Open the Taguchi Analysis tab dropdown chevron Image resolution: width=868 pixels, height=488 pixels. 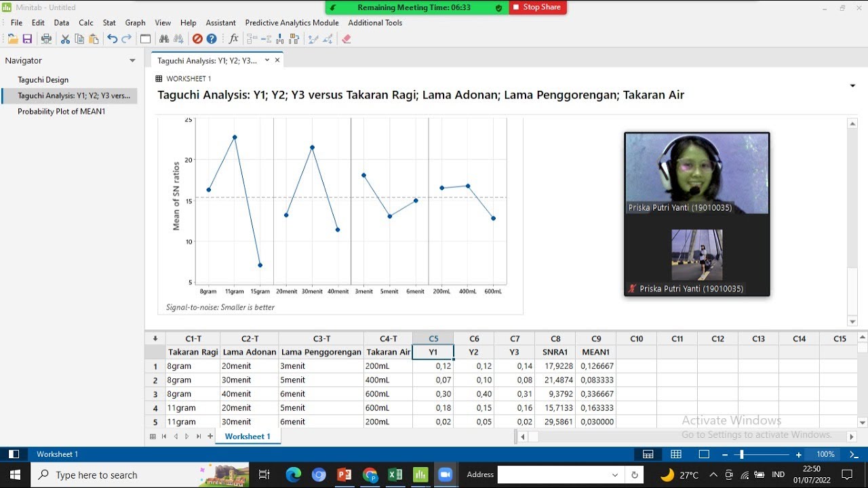tap(267, 60)
